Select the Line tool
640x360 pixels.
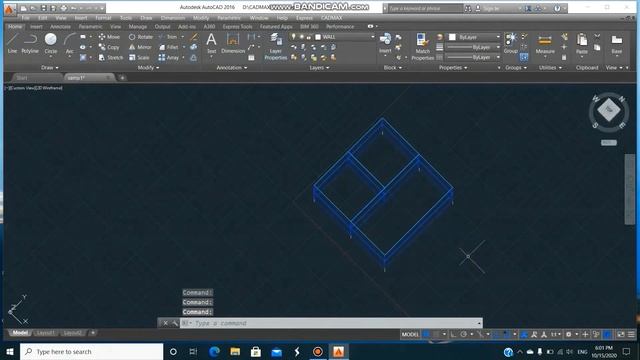click(12, 43)
